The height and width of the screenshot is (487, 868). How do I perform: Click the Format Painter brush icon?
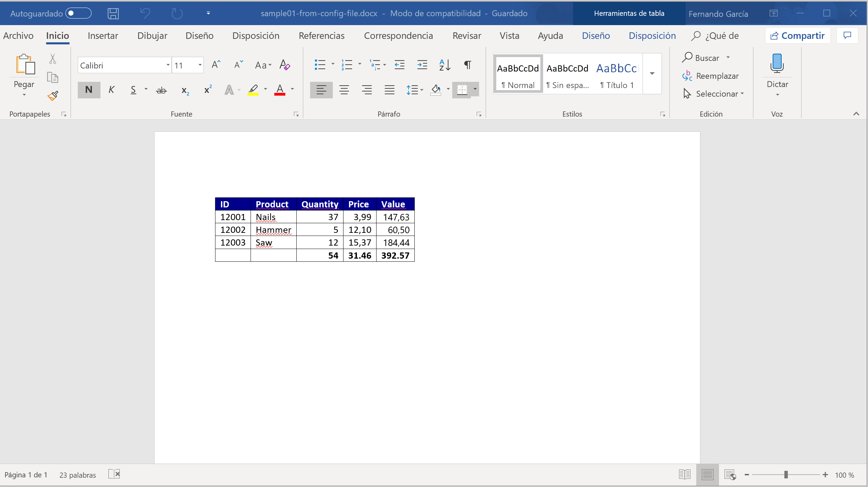point(53,96)
